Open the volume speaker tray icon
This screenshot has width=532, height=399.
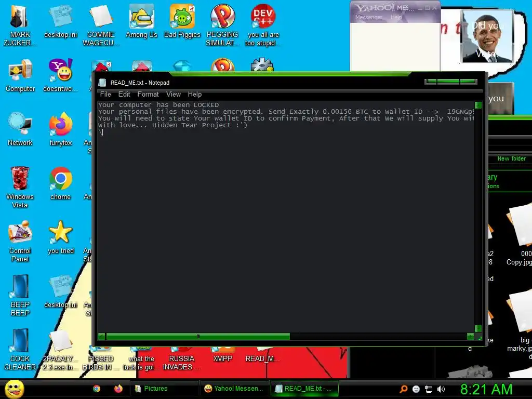[441, 389]
